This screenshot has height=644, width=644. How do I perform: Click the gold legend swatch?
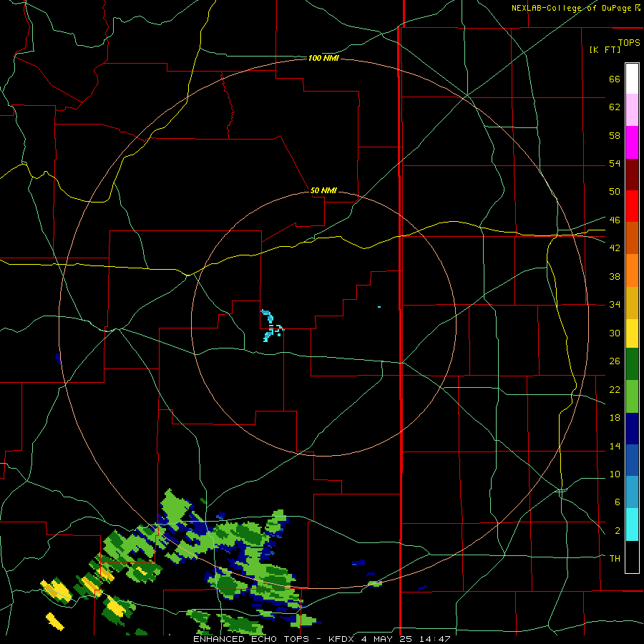pos(632,303)
